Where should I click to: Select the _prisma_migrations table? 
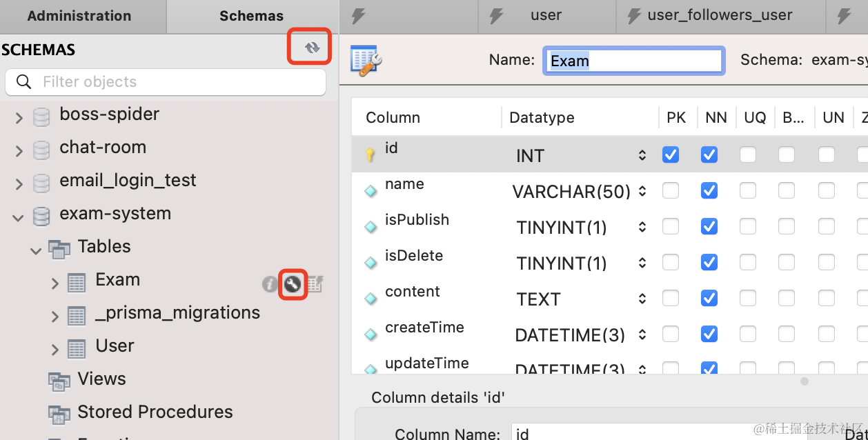click(177, 313)
